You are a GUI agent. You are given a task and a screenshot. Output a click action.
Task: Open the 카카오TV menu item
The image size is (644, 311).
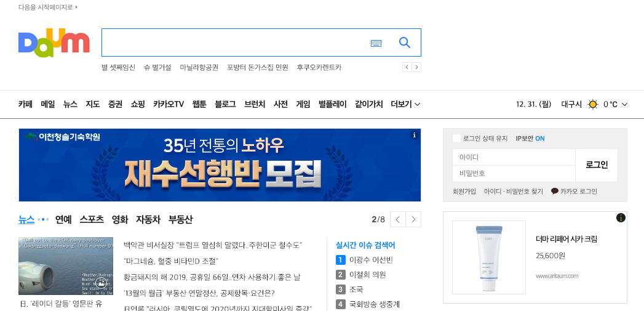coord(169,105)
